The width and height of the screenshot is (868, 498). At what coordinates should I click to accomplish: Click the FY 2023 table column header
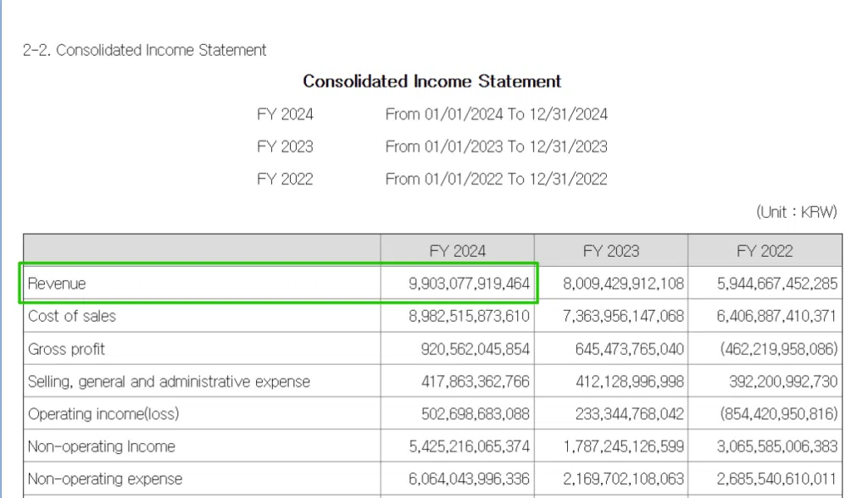click(x=611, y=251)
